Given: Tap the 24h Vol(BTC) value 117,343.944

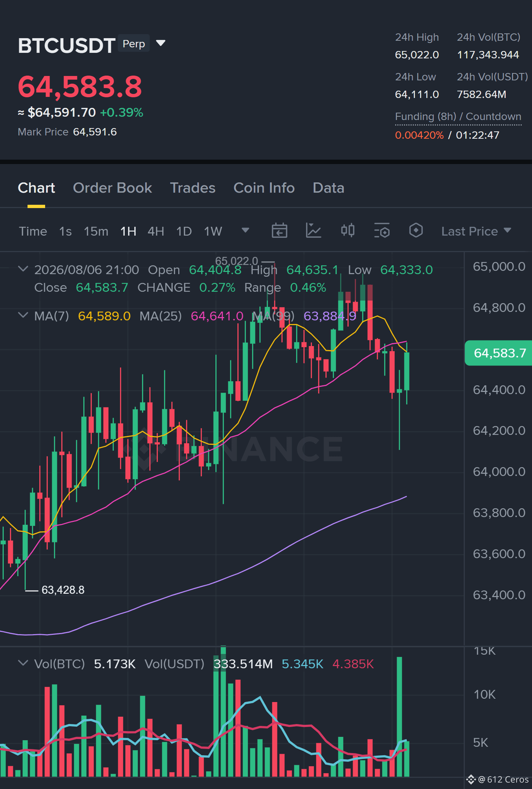Looking at the screenshot, I should point(488,55).
